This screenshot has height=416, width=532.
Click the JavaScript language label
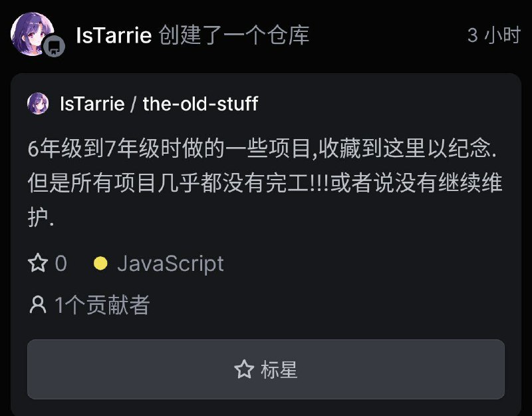tap(170, 264)
